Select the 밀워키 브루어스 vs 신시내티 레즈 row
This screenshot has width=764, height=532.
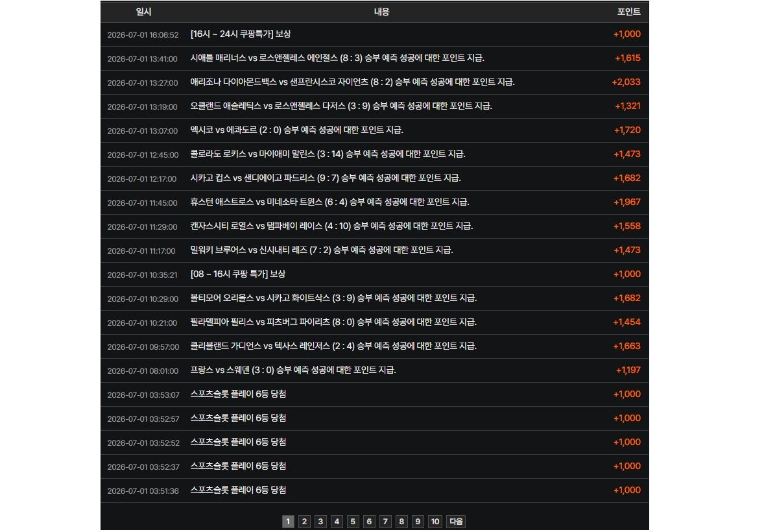click(375, 250)
